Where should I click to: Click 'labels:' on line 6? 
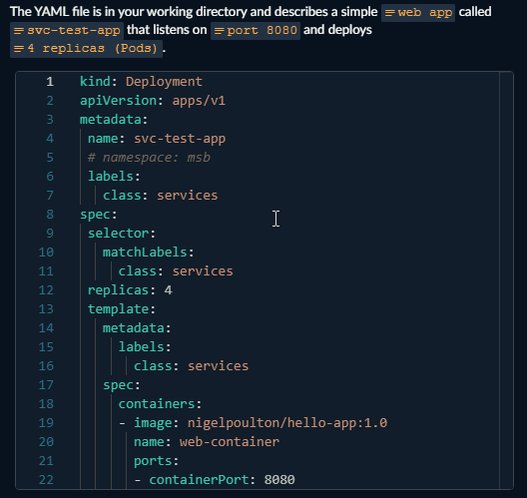114,176
